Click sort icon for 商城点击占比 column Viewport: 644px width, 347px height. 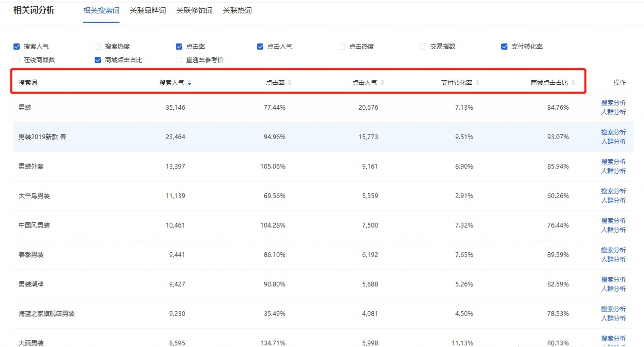pyautogui.click(x=573, y=83)
